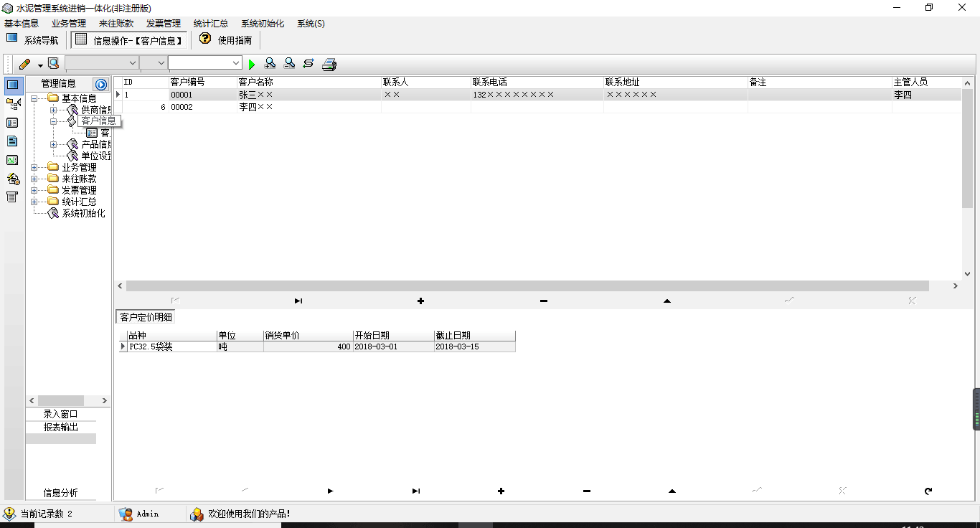The width and height of the screenshot is (980, 528).
Task: Open the dropdown arrow beside the pencil icon
Action: (x=40, y=65)
